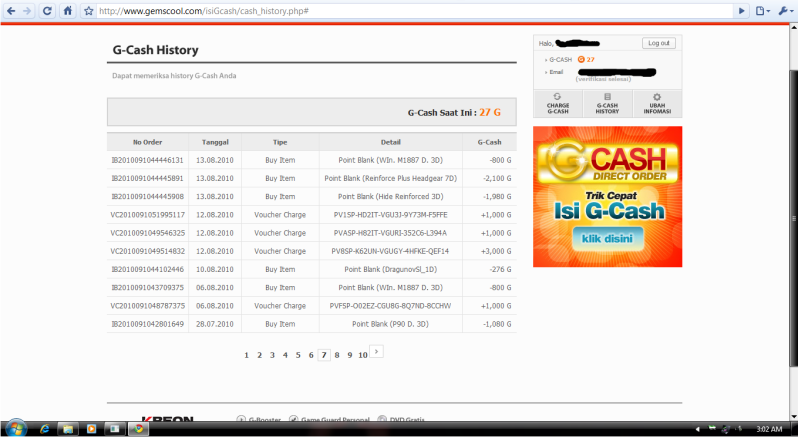Click the 'Tanggal' column header

215,142
